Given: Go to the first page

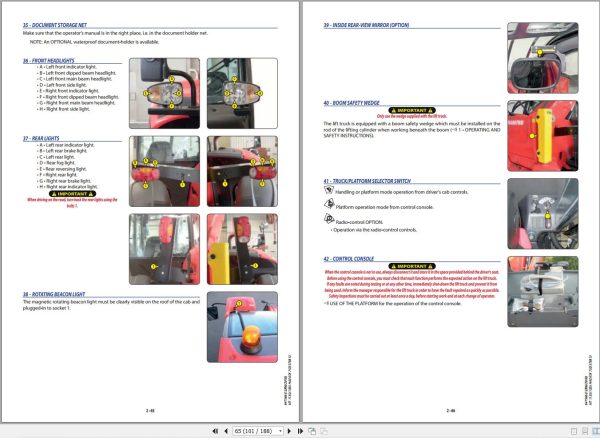Looking at the screenshot, I should coord(215,431).
